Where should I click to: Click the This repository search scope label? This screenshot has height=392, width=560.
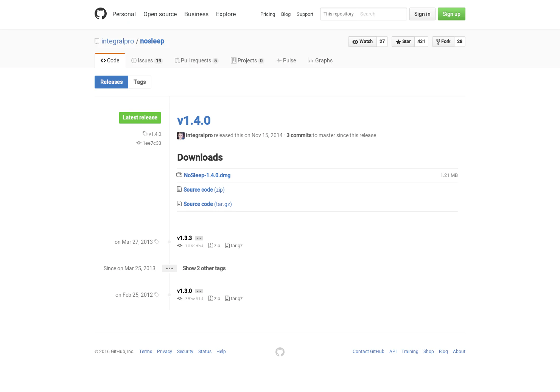(339, 14)
